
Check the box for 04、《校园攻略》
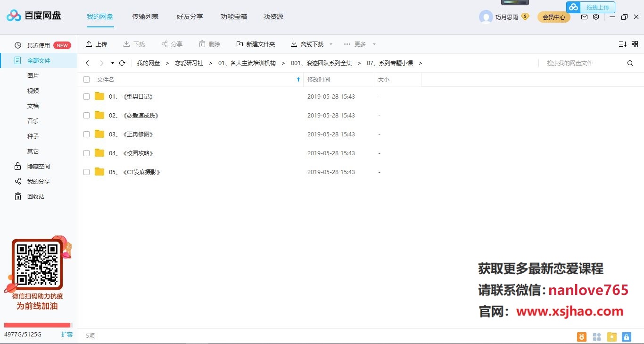[86, 153]
